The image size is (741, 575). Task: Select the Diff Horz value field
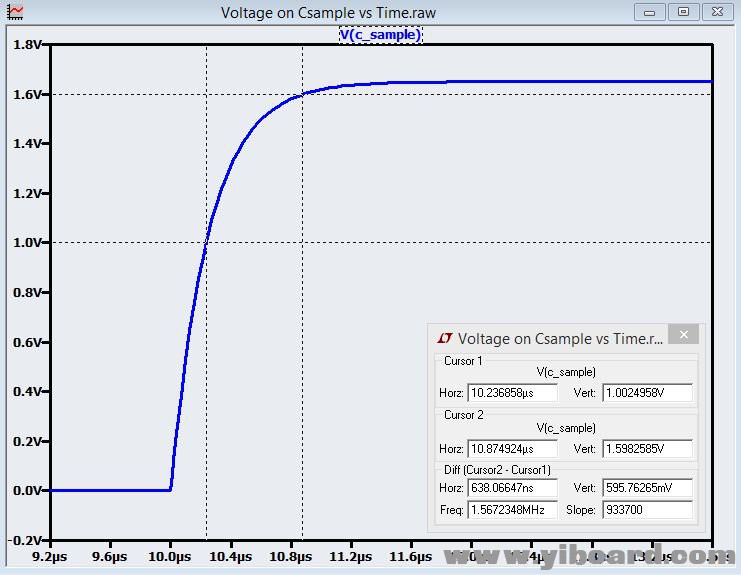pos(512,489)
